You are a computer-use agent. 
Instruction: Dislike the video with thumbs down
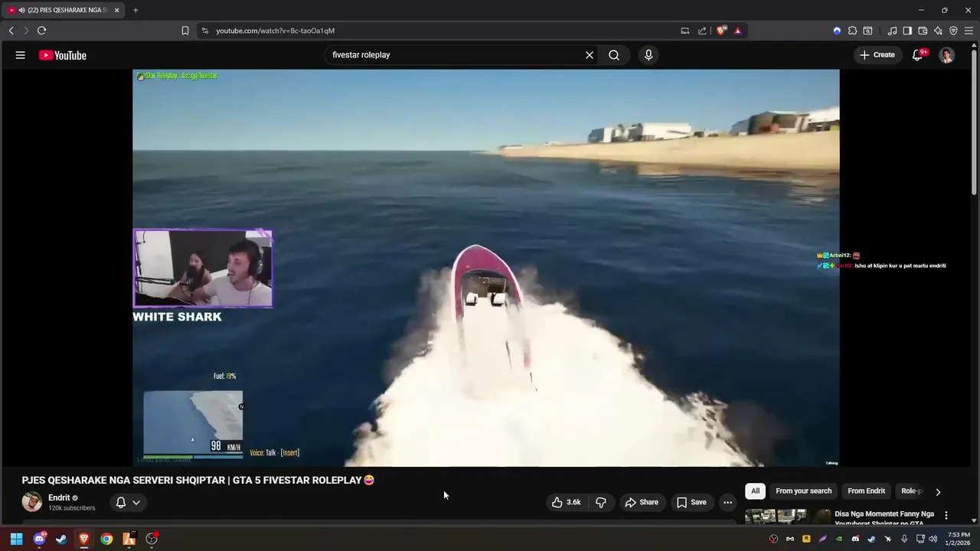pos(601,502)
